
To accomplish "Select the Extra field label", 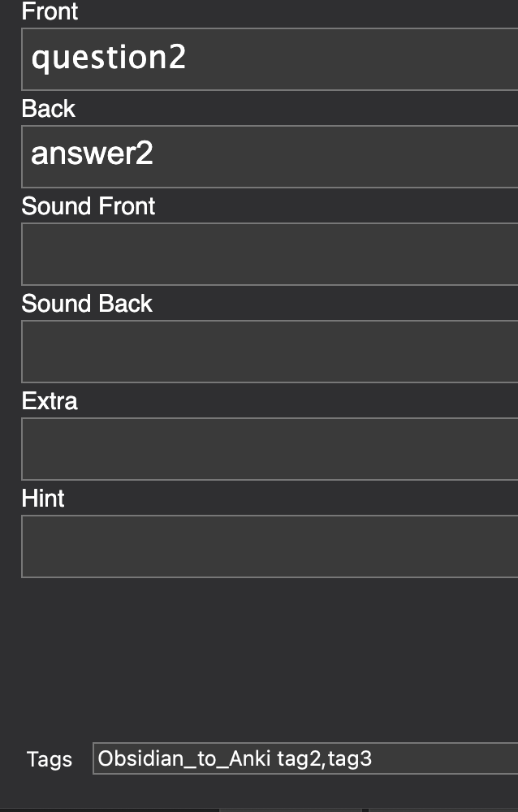I will 49,401.
